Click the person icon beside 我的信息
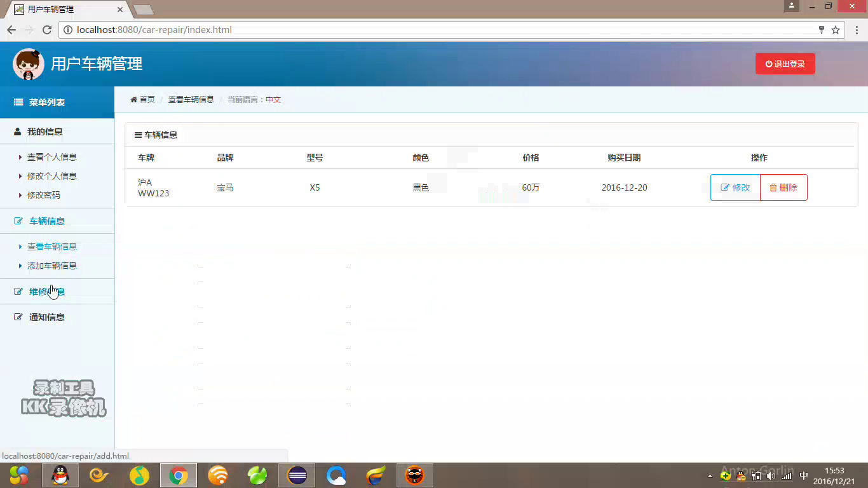The image size is (868, 488). tap(18, 132)
